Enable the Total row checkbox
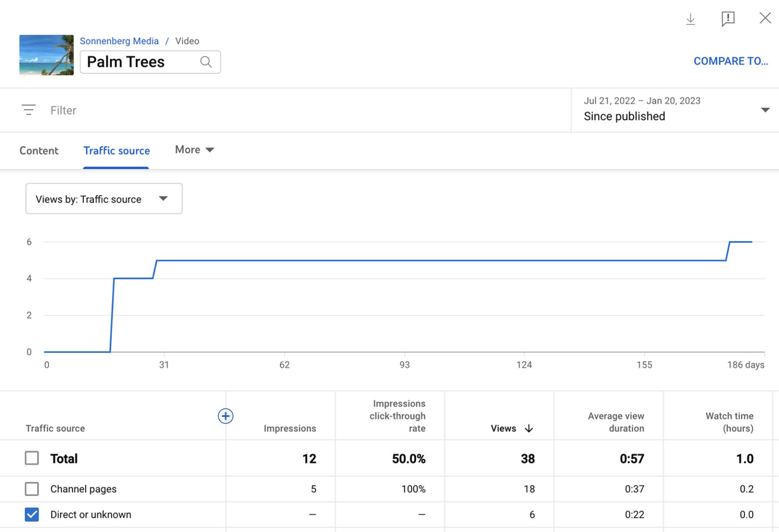This screenshot has width=779, height=532. [32, 458]
